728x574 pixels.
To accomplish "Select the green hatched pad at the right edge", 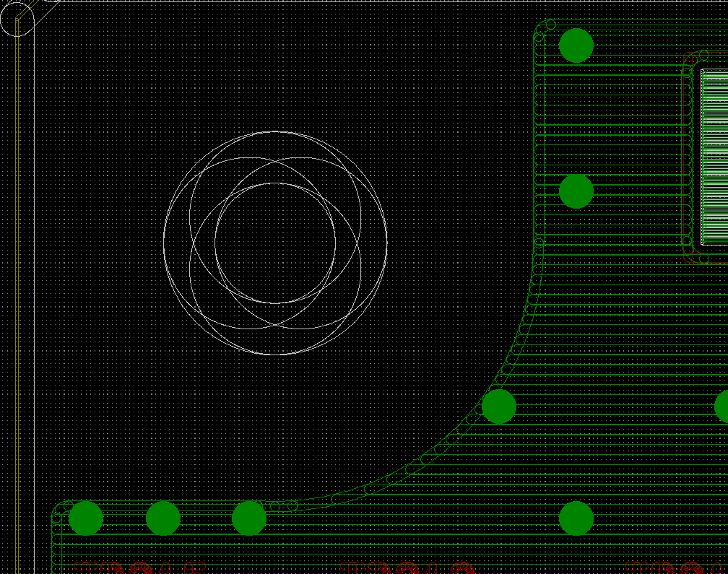I will [715, 156].
